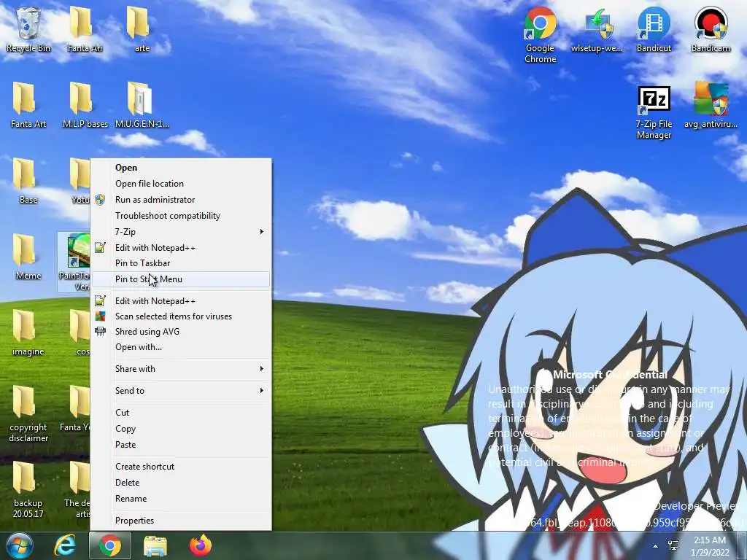Choose Pin to Taskbar
Screen dimensions: 747x560
pyautogui.click(x=181, y=262)
